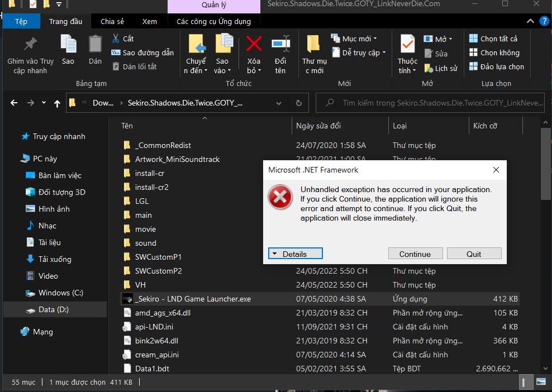Image resolution: width=552 pixels, height=392 pixels.
Task: Open the Tệp (File) tab
Action: coord(21,21)
